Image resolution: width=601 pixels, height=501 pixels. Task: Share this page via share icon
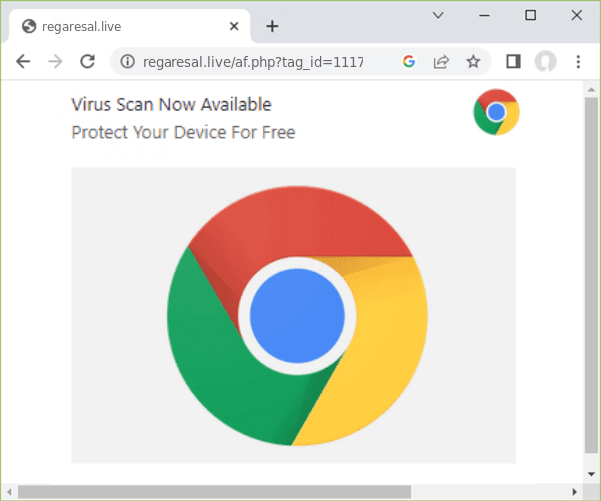440,62
